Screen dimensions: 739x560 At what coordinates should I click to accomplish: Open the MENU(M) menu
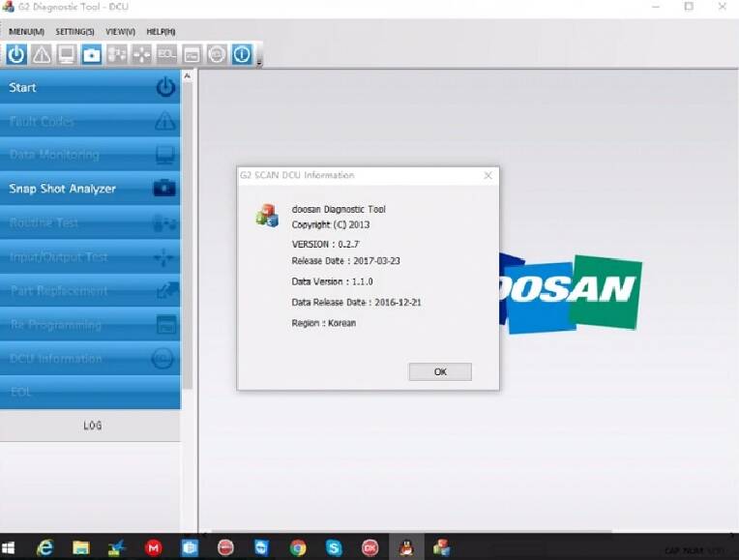tap(26, 32)
